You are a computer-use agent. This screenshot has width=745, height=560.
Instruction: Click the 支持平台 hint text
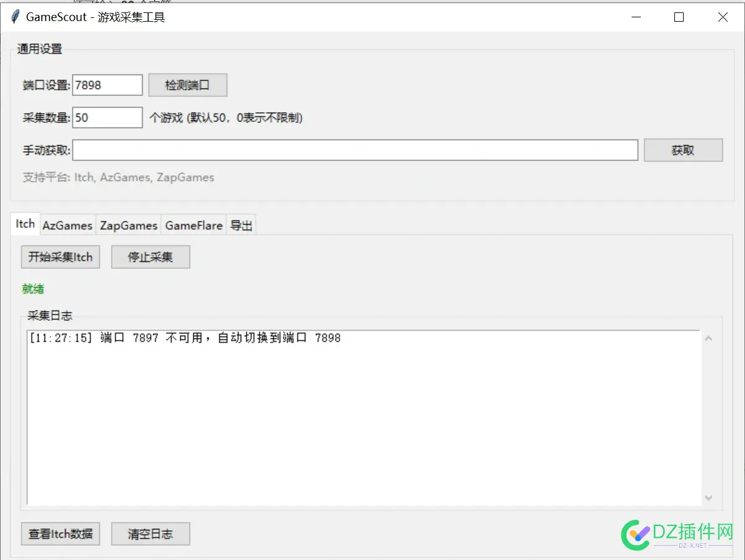click(x=118, y=177)
